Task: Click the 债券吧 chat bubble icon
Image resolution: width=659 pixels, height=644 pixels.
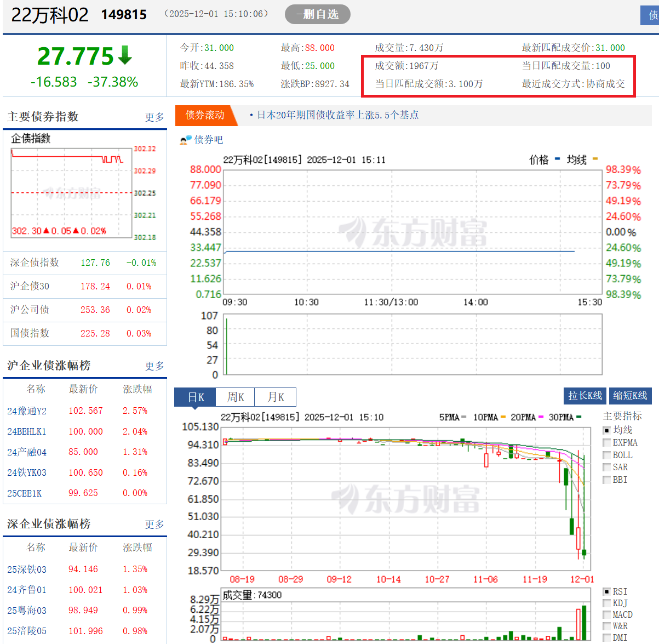Action: [x=186, y=140]
